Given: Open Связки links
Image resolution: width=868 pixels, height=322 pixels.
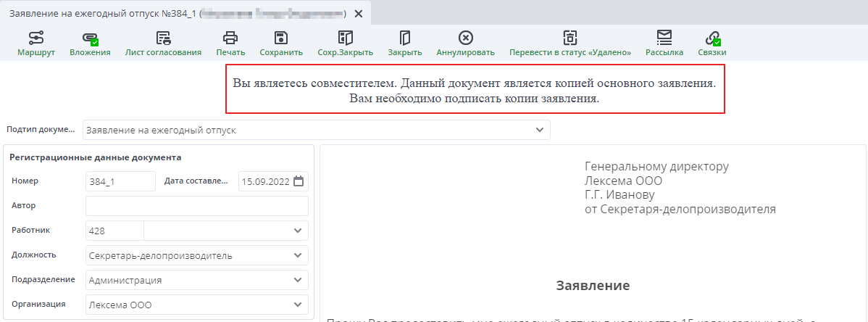Looking at the screenshot, I should point(712,44).
